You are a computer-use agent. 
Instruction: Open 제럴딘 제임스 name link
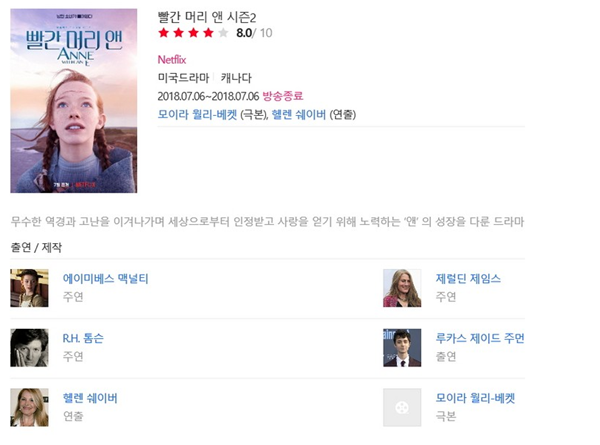coord(468,279)
